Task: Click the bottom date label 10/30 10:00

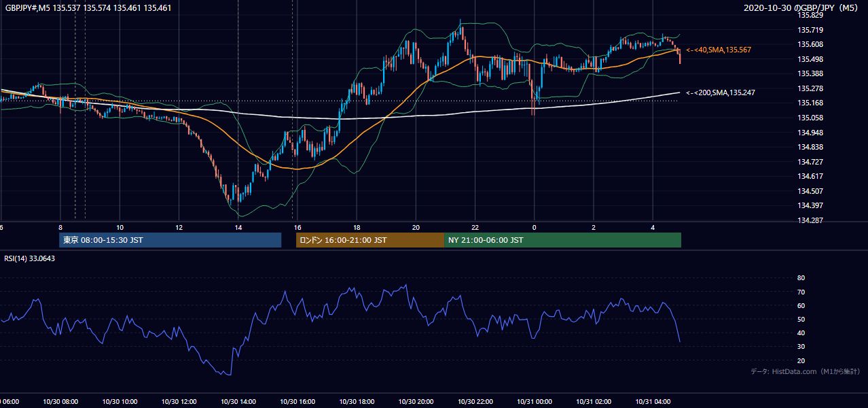Action: point(120,402)
